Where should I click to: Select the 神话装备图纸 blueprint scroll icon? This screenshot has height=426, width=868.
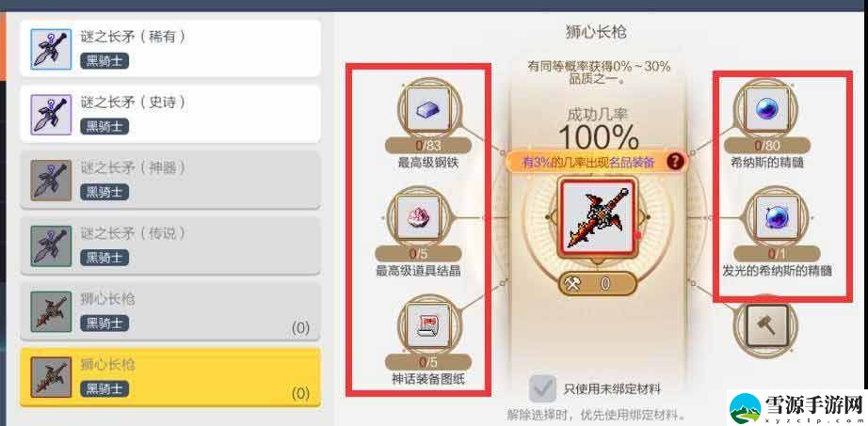pyautogui.click(x=428, y=326)
